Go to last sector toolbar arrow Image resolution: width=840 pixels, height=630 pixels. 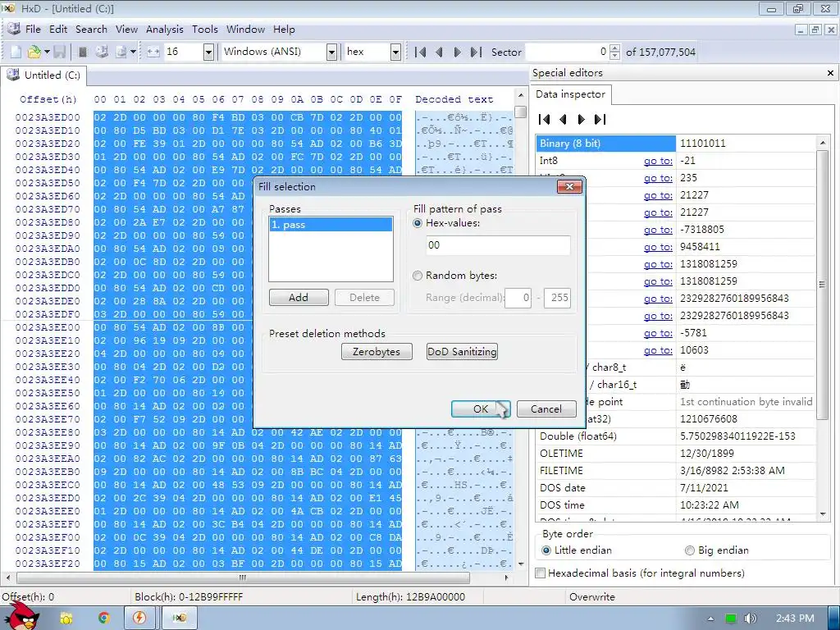[476, 52]
